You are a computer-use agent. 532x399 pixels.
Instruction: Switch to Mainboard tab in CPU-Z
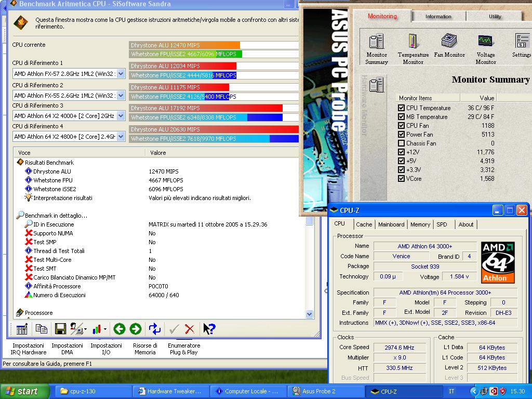[391, 224]
